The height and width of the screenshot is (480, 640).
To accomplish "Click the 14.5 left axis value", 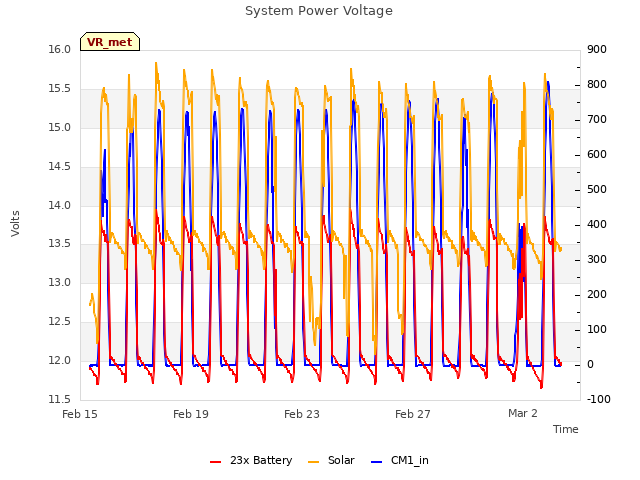I will click(x=60, y=167).
